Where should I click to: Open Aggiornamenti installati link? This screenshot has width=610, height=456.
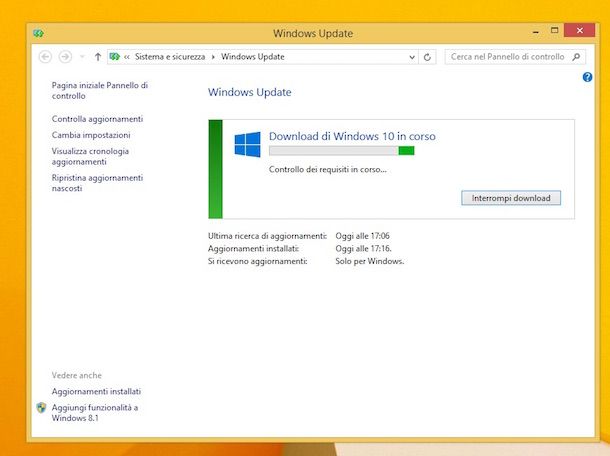[x=96, y=391]
